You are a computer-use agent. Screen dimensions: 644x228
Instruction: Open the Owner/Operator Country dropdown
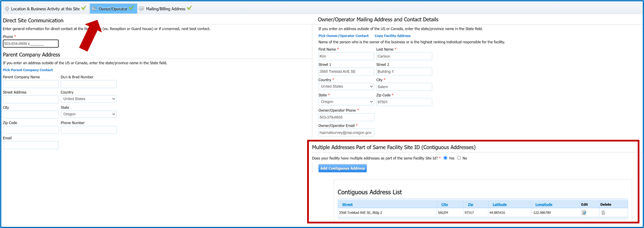tap(346, 87)
